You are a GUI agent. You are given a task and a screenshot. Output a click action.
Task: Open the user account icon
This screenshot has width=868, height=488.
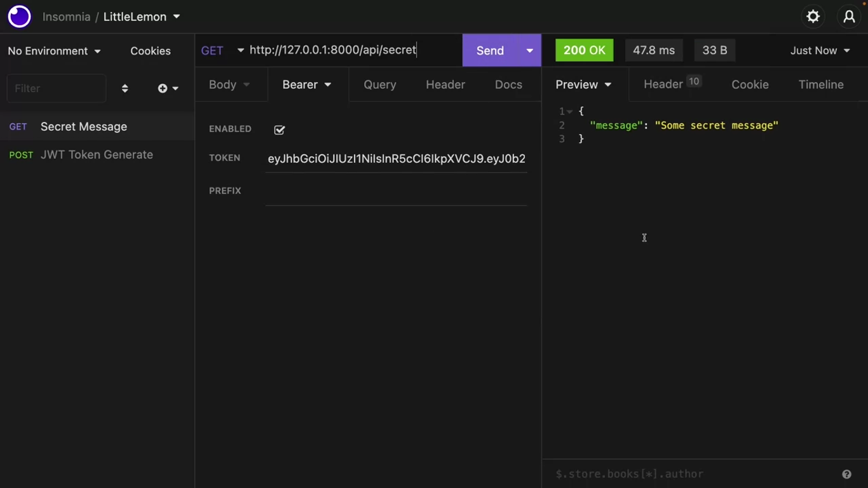click(x=849, y=17)
